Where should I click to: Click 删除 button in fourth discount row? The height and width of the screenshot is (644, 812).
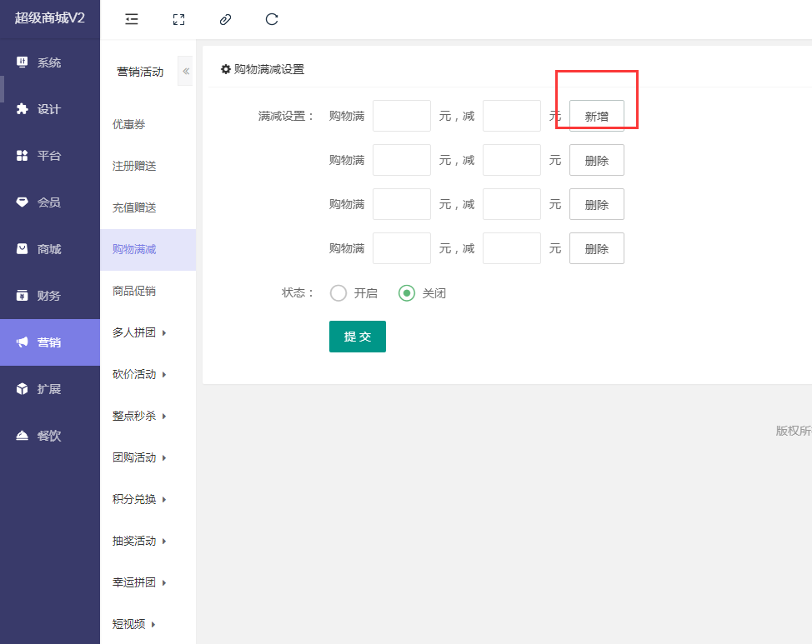coord(597,248)
